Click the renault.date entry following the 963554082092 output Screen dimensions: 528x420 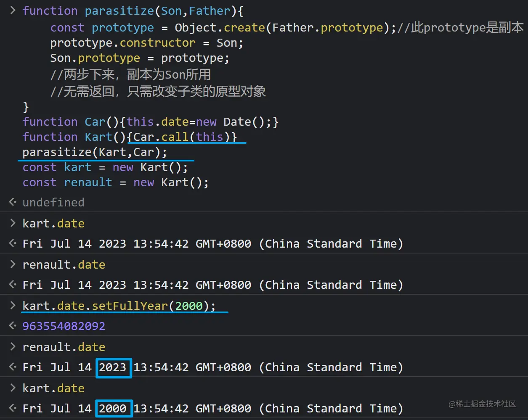coord(64,347)
